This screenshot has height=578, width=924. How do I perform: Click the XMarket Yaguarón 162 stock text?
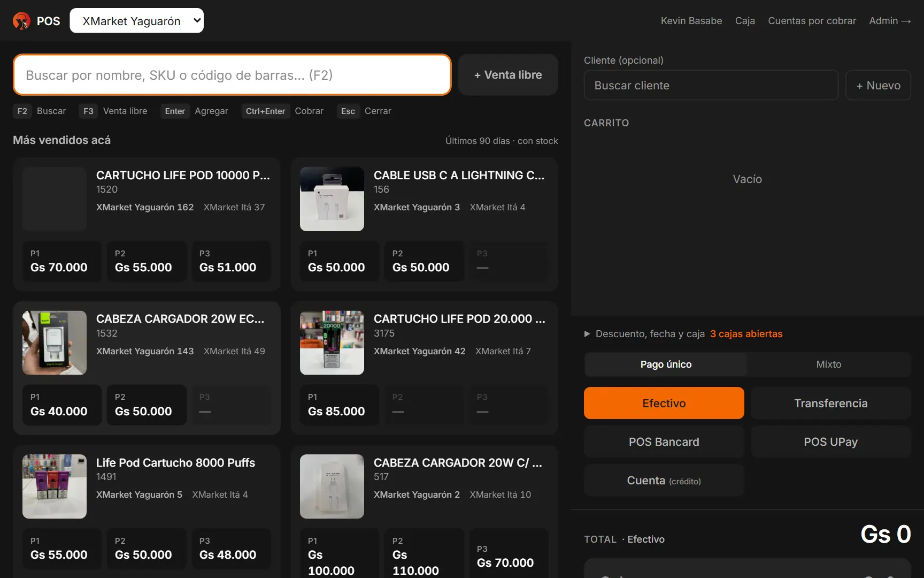(x=145, y=207)
